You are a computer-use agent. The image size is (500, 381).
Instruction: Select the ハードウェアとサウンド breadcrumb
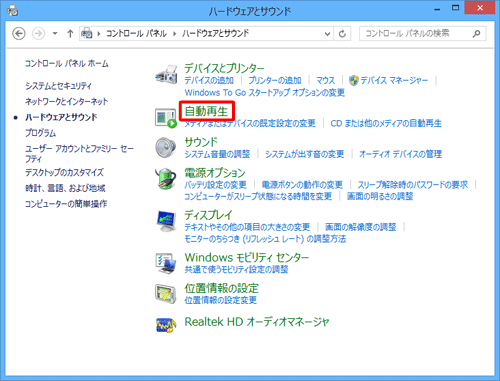pyautogui.click(x=215, y=33)
